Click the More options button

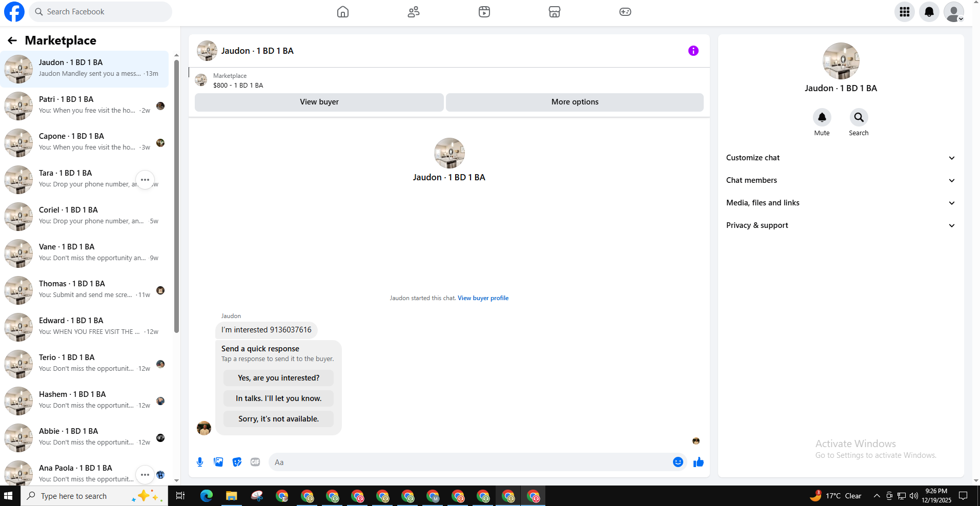575,102
